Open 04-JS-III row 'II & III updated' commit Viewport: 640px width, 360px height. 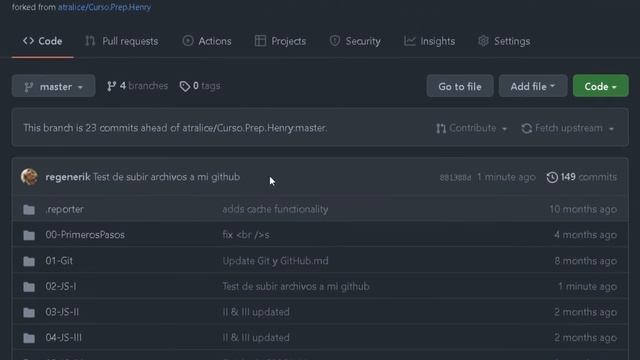tap(256, 338)
